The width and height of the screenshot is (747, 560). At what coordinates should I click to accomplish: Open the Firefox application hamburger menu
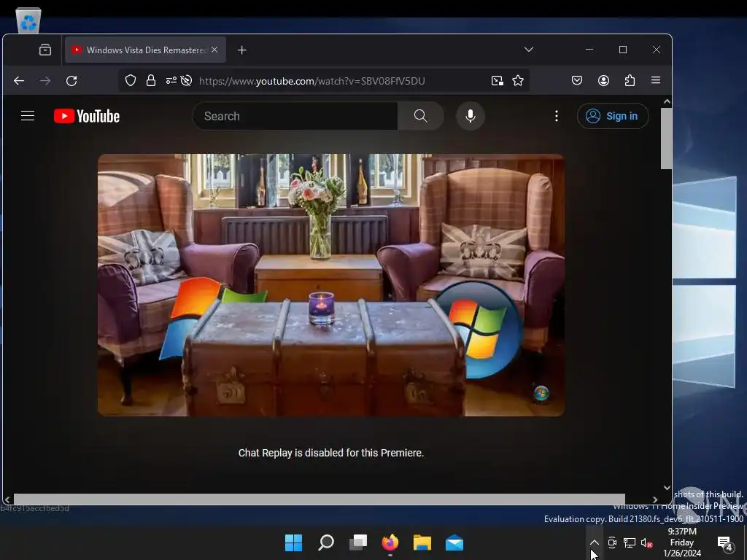click(x=656, y=80)
